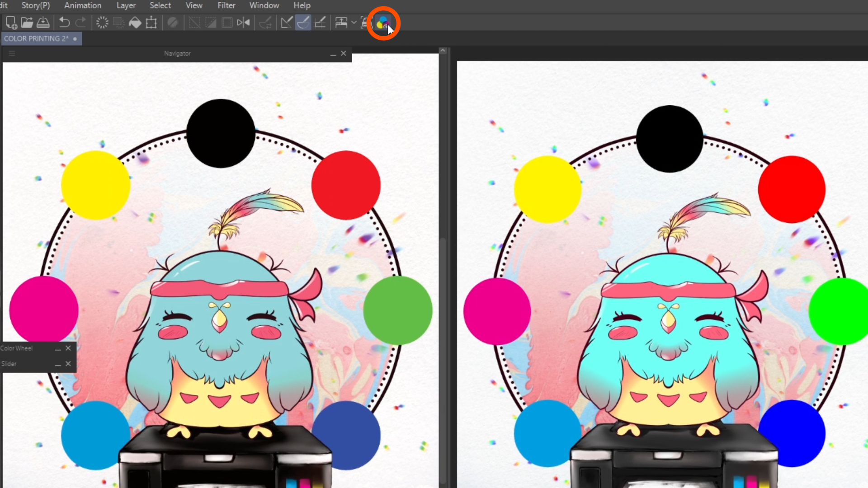868x488 pixels.
Task: Click the Navigator panel title
Action: click(x=177, y=53)
